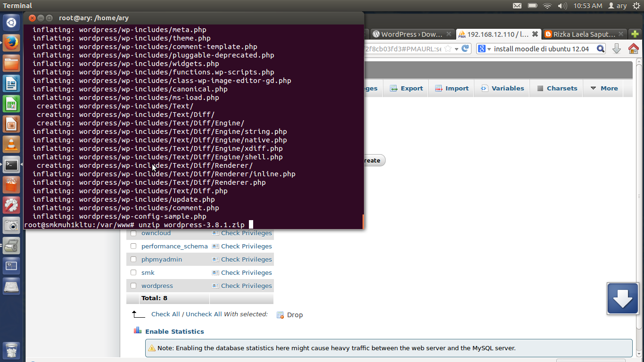
Task: Open the phpmyadmin database link
Action: [162, 259]
